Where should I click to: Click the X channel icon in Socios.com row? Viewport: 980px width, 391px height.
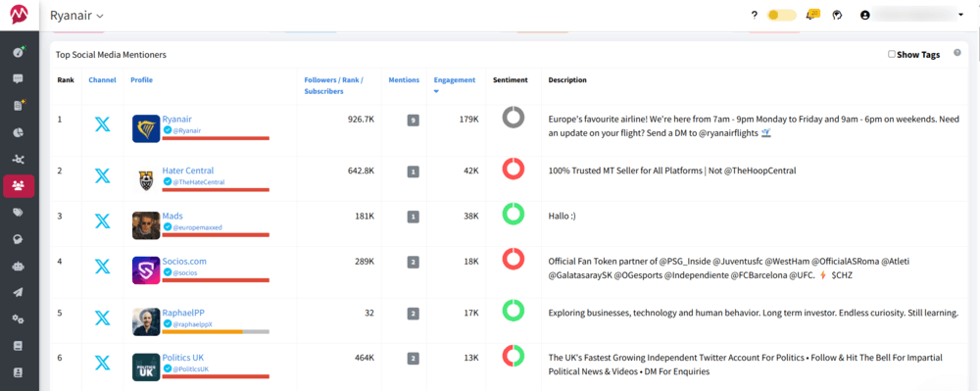point(102,267)
